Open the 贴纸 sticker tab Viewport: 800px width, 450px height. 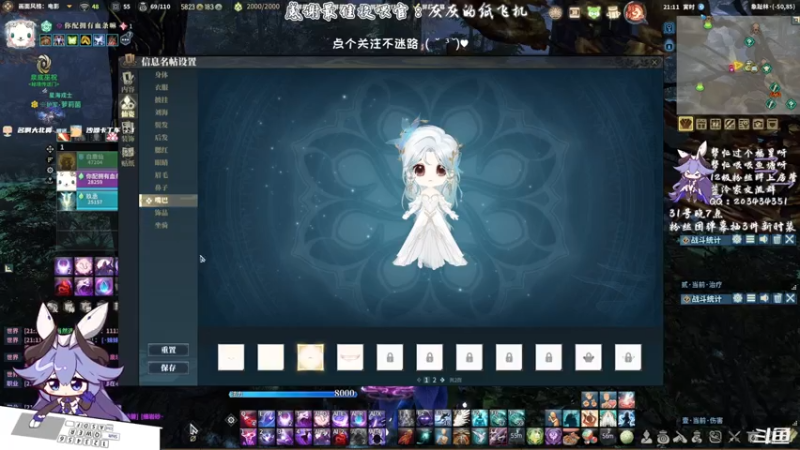tap(128, 156)
